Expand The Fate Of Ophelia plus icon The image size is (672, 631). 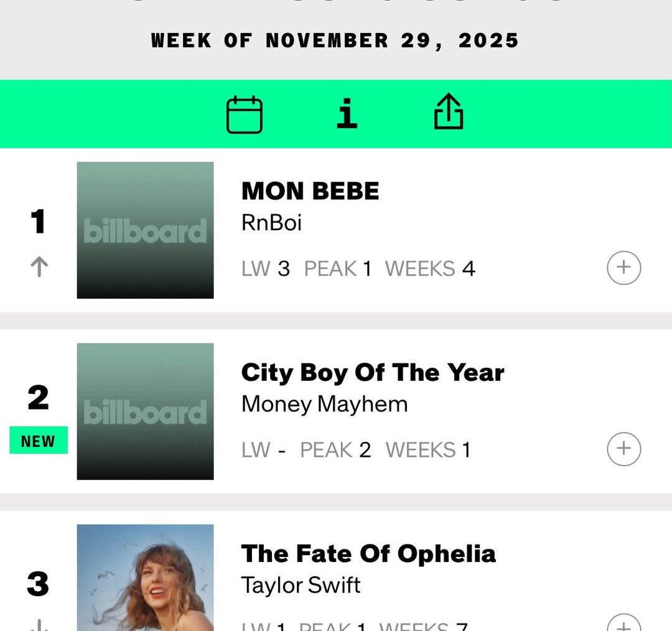623,622
